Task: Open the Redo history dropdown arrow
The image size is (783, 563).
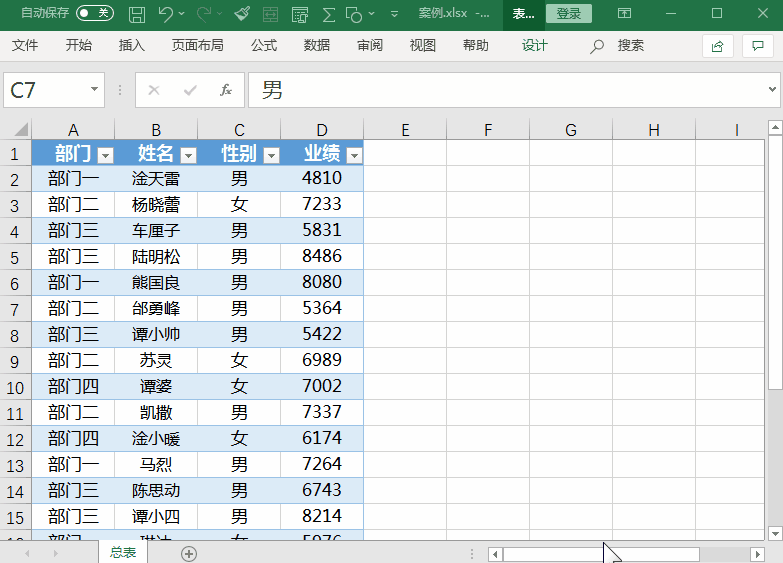Action: point(220,13)
